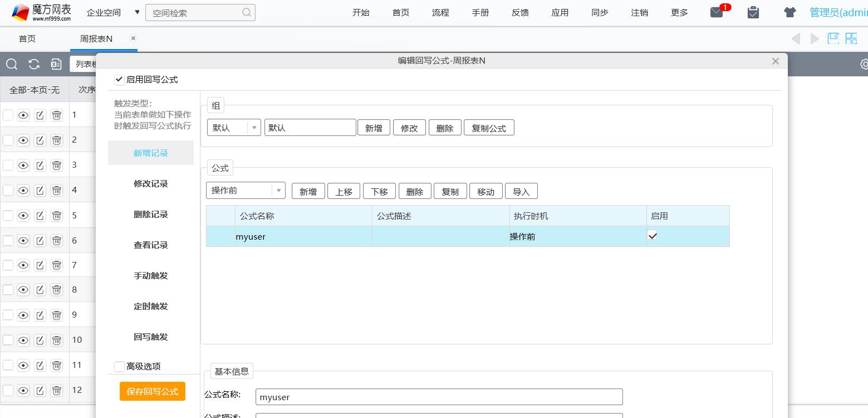Select checkbox for row 11

[8, 365]
